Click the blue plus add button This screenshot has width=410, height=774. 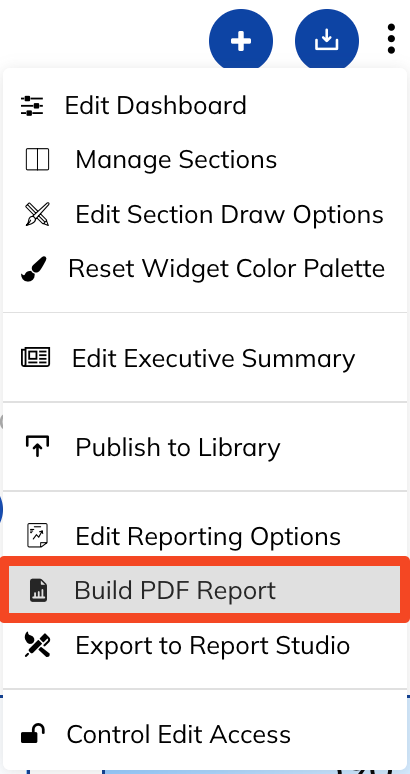point(241,41)
